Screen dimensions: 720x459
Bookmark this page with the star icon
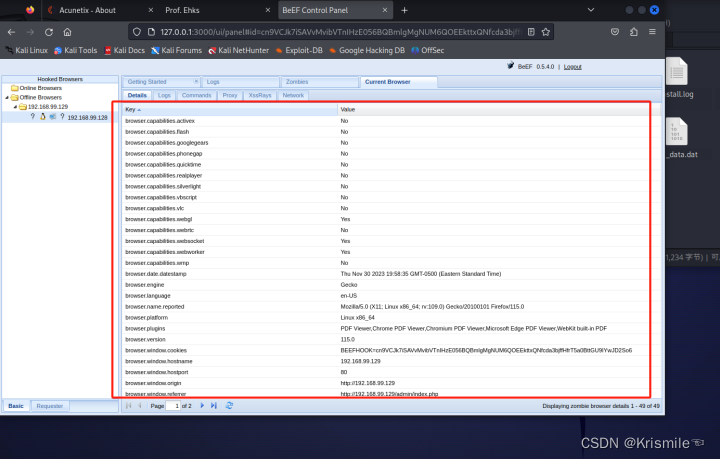546,32
